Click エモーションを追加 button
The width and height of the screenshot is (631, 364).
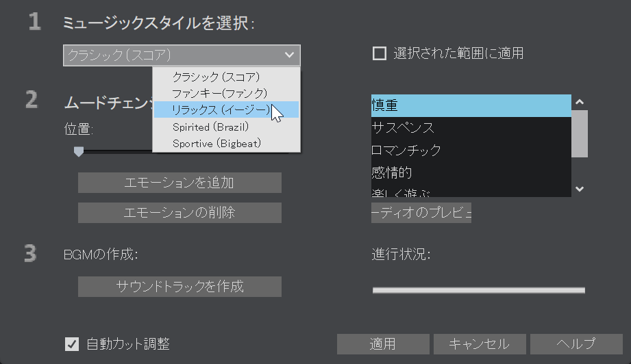point(180,183)
